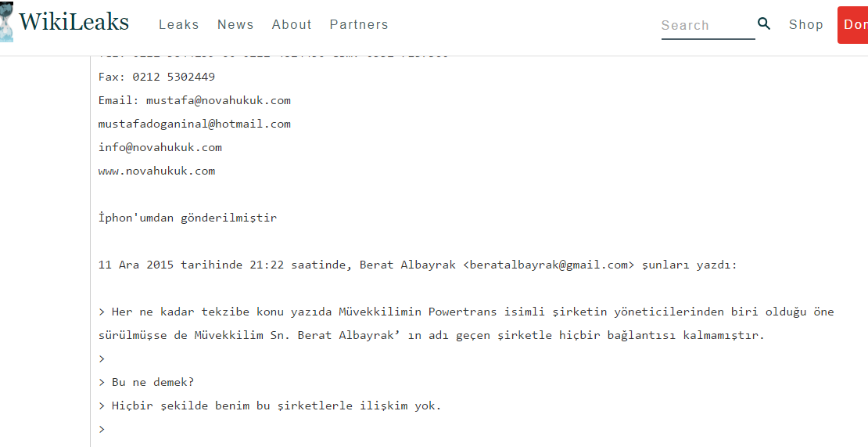Screen dimensions: 868x447
Task: Visit the Shop link
Action: click(x=806, y=24)
